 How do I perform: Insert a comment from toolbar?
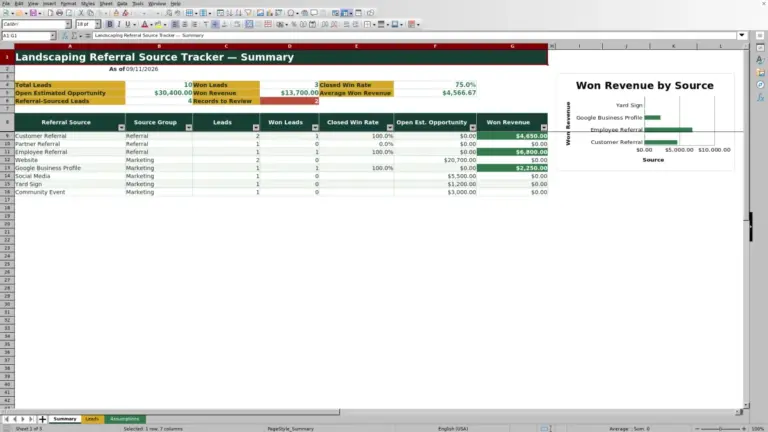click(314, 13)
